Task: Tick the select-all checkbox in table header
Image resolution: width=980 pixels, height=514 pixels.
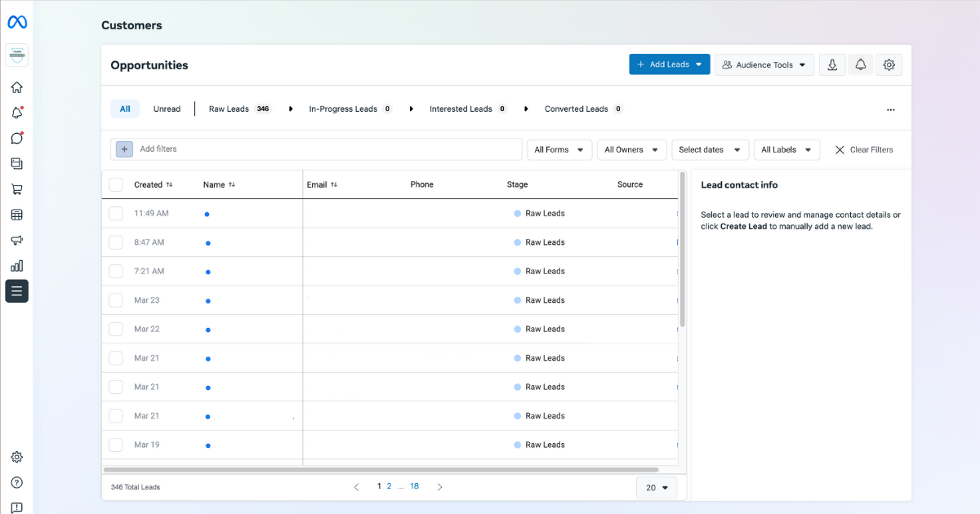Action: pyautogui.click(x=116, y=184)
